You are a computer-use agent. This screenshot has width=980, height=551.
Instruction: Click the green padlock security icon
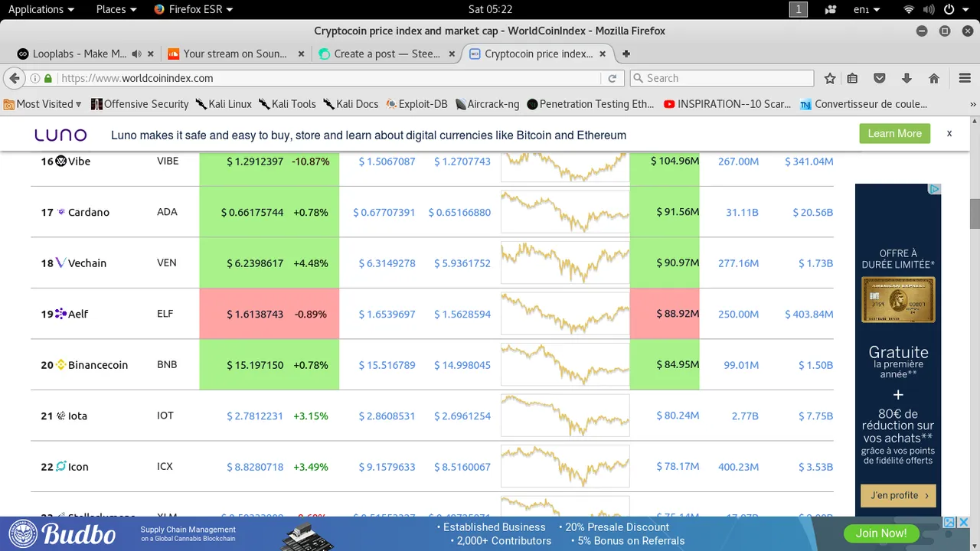[48, 78]
